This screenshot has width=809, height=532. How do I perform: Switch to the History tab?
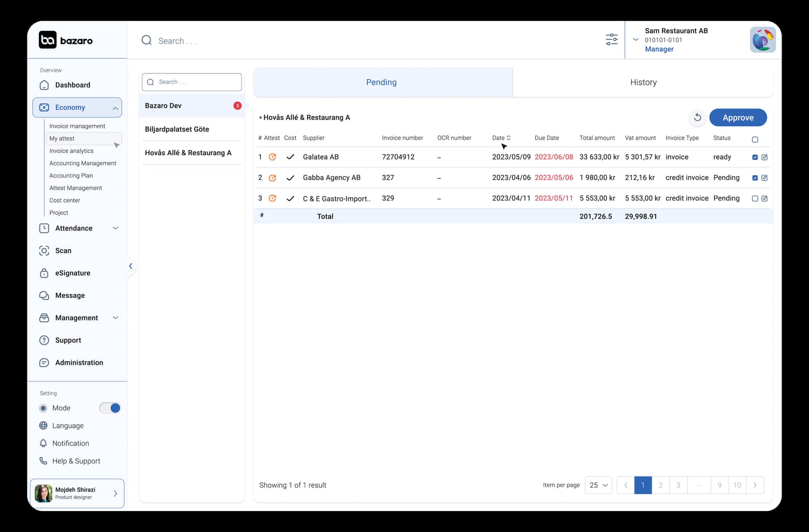click(x=643, y=82)
